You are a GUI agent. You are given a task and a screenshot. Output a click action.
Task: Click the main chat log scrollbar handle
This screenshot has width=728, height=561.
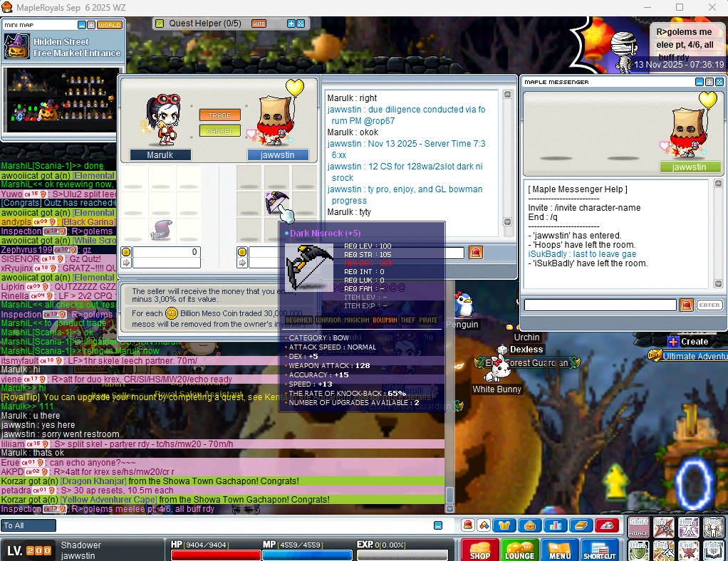[449, 495]
